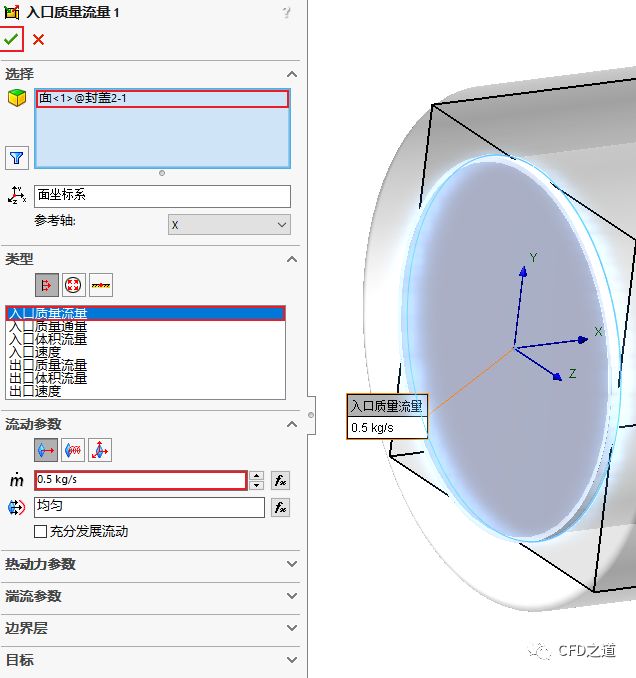
Task: Click the 0.5 kg/s mass flow input field
Action: 141,480
